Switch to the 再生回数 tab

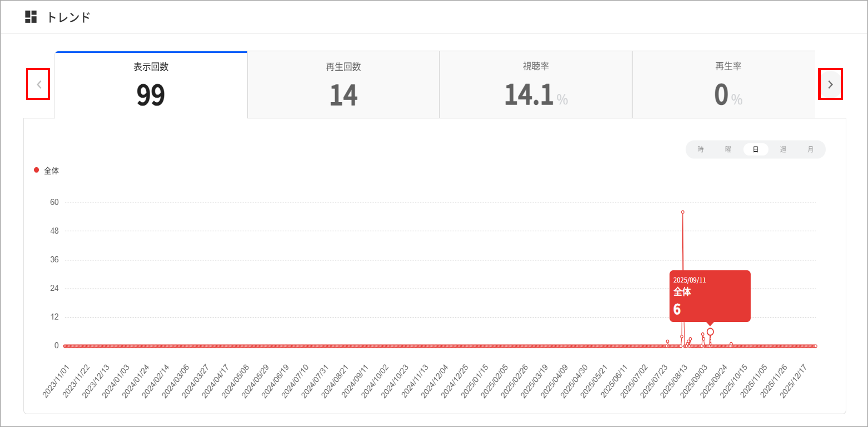tap(343, 85)
